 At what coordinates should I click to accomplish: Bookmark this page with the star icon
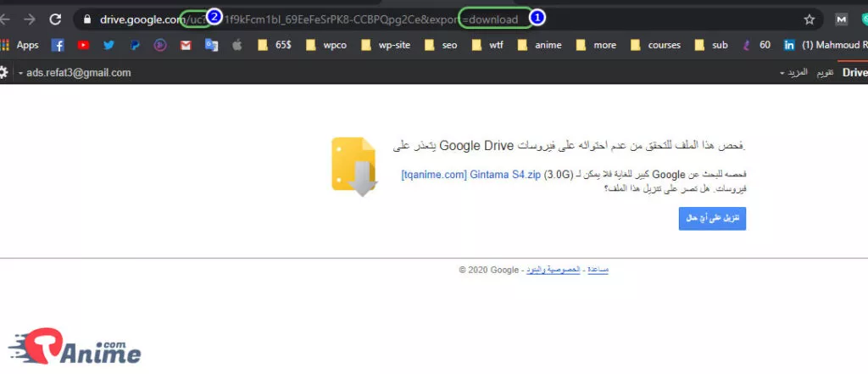click(810, 20)
